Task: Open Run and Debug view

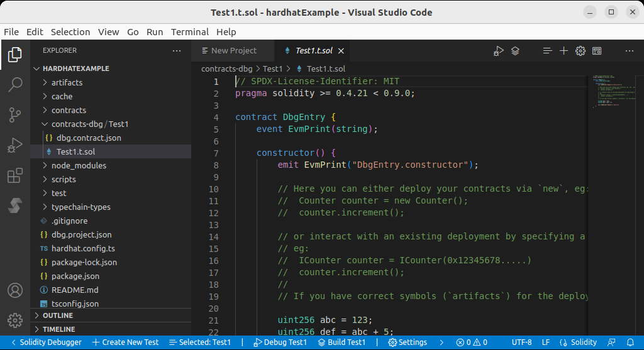Action: (15, 146)
